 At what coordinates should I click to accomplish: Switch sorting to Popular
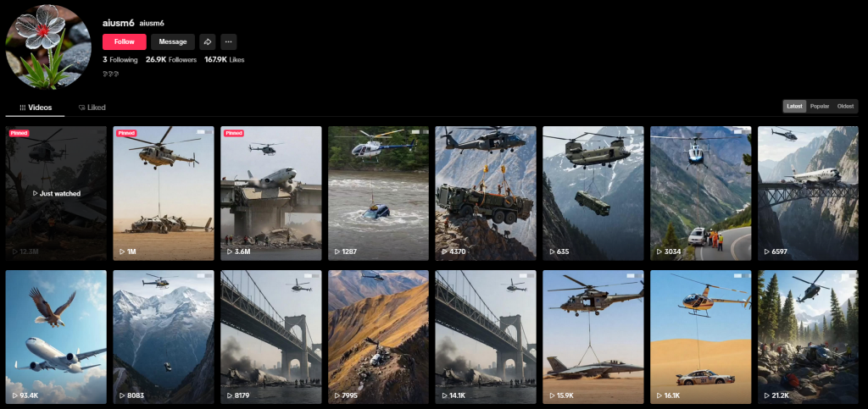coord(820,106)
